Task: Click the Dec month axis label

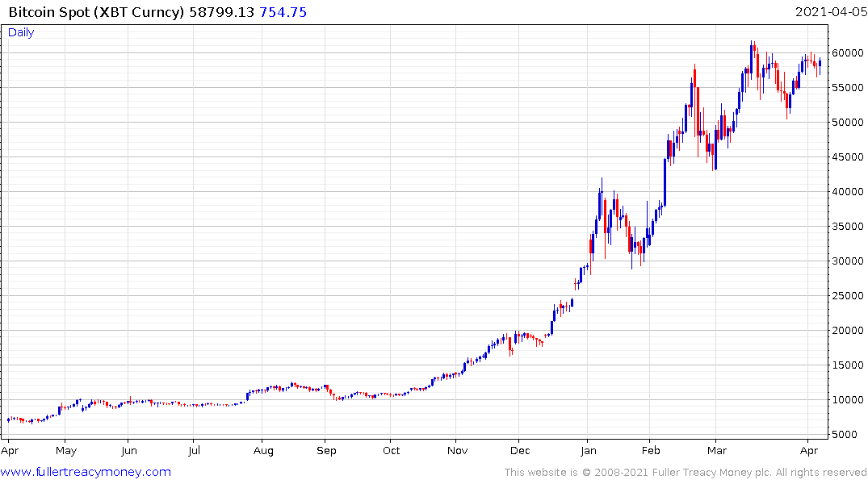Action: click(520, 451)
